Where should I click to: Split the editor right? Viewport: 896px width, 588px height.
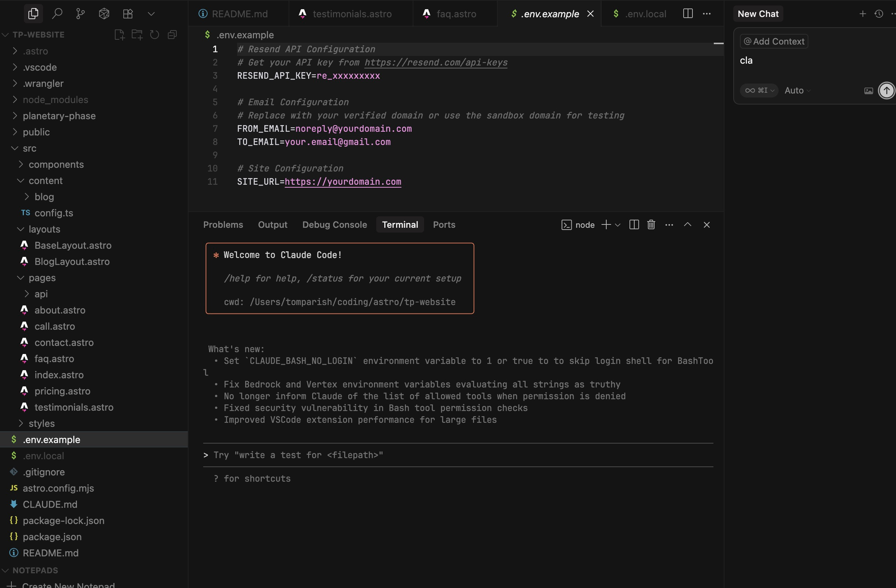click(687, 14)
